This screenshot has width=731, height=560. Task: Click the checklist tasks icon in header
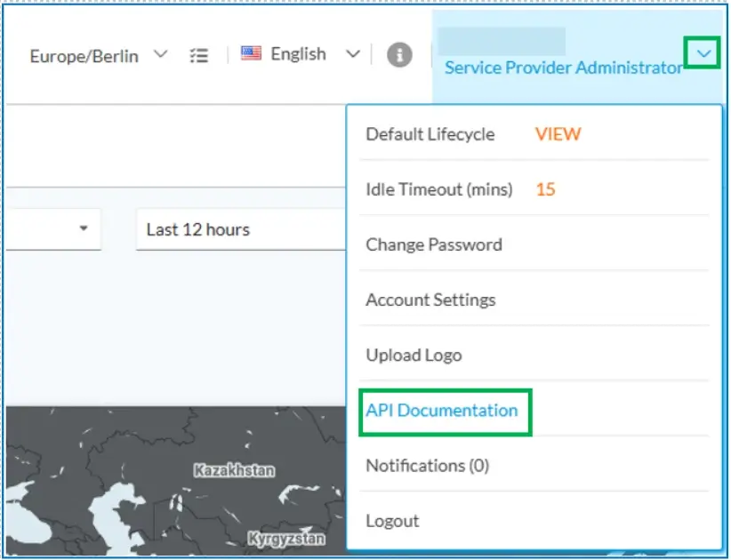click(x=199, y=55)
